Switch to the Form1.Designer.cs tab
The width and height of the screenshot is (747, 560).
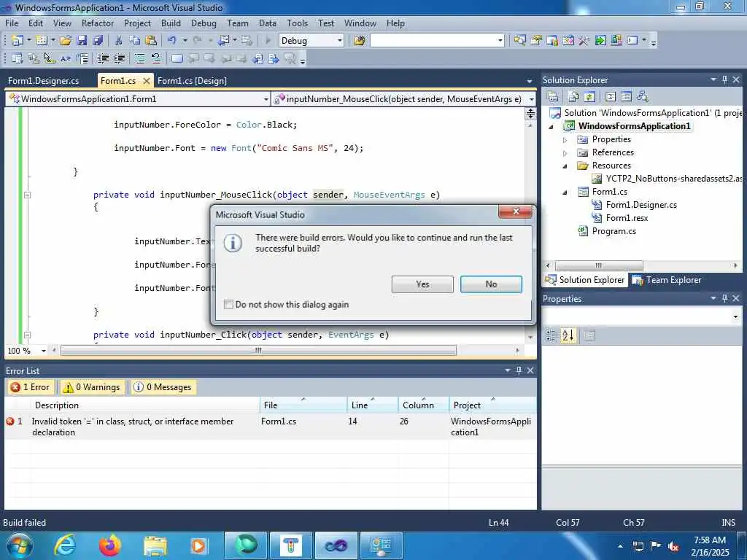pos(43,80)
